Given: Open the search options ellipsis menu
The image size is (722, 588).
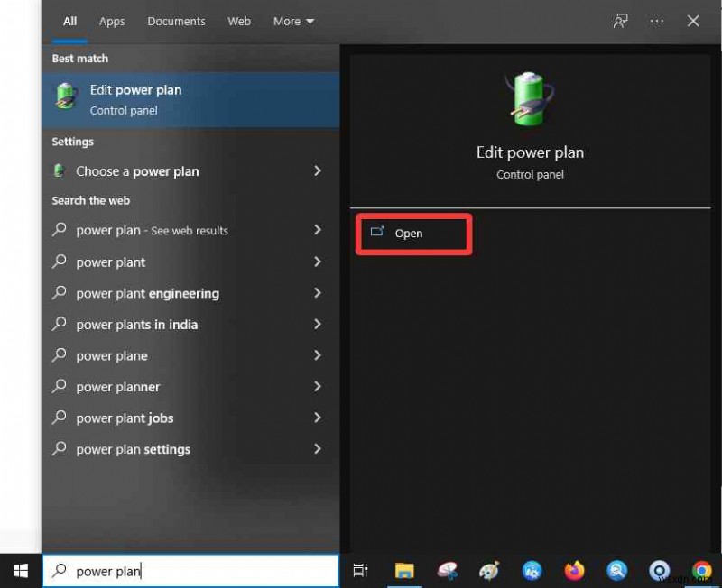Looking at the screenshot, I should 657,21.
